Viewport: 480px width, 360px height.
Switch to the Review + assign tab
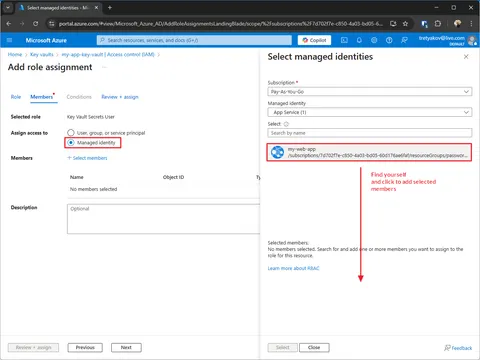point(120,97)
